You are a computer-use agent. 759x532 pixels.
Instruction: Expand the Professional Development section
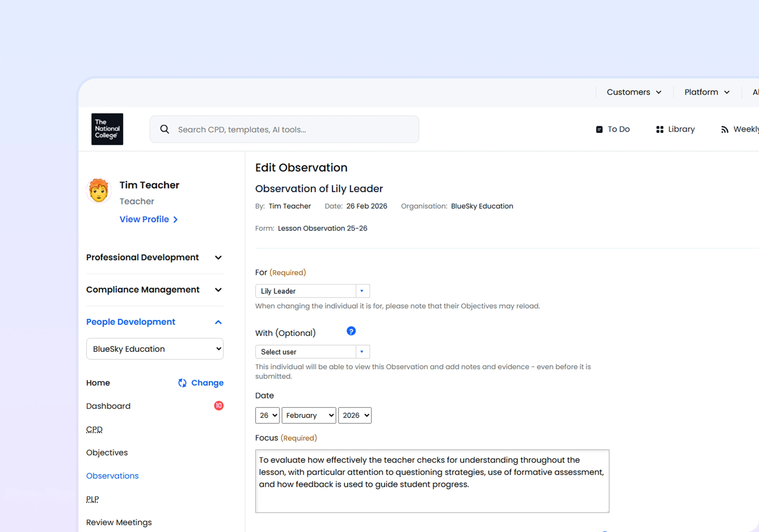[x=218, y=258]
